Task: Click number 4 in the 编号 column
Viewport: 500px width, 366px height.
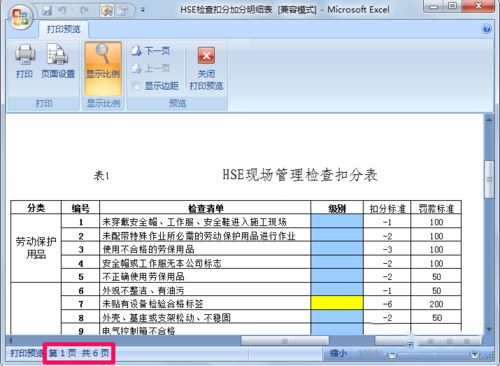Action: pos(81,264)
